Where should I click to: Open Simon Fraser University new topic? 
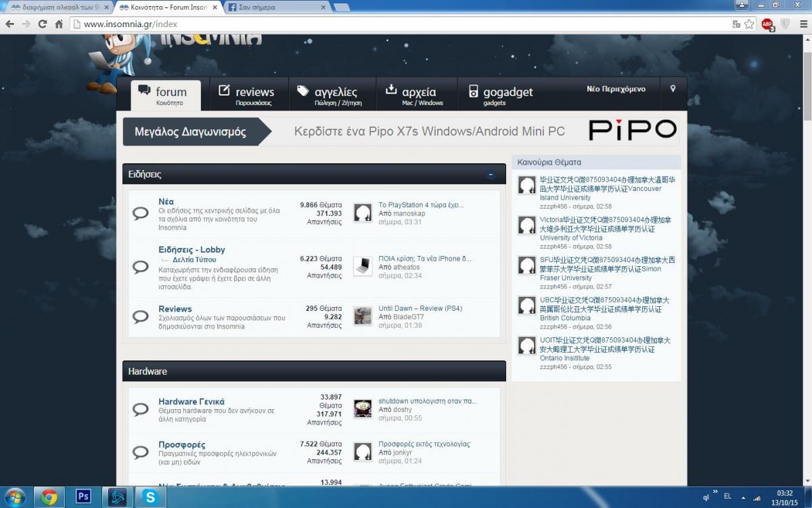[607, 269]
